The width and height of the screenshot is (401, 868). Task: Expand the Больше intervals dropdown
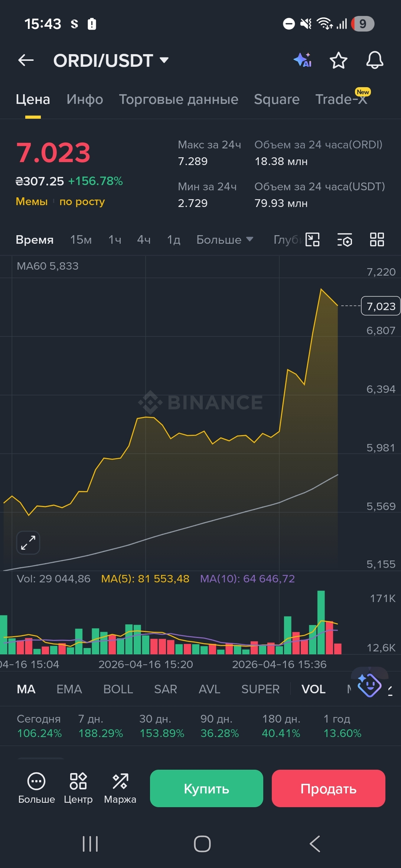point(225,240)
